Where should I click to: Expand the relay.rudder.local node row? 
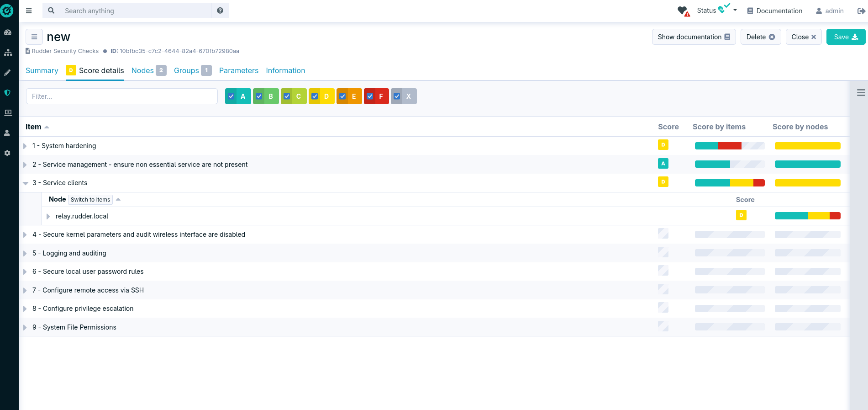[x=48, y=216]
